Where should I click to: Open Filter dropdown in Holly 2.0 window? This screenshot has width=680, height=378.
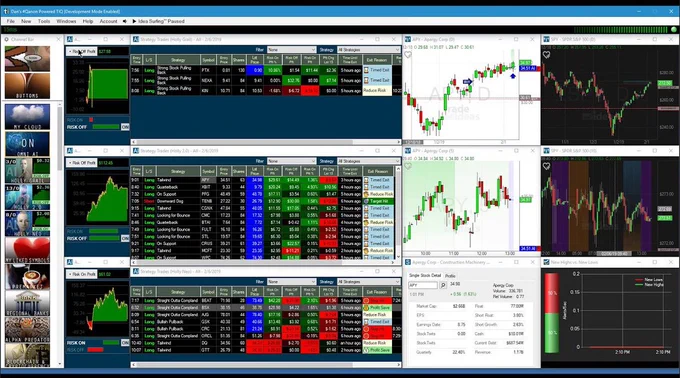[291, 161]
